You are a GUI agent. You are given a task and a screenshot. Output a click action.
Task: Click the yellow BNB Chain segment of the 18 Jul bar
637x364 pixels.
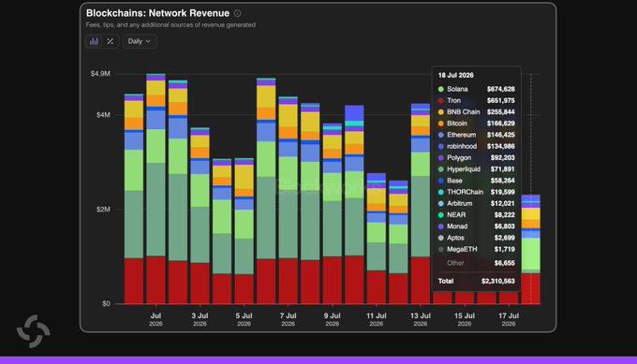530,214
